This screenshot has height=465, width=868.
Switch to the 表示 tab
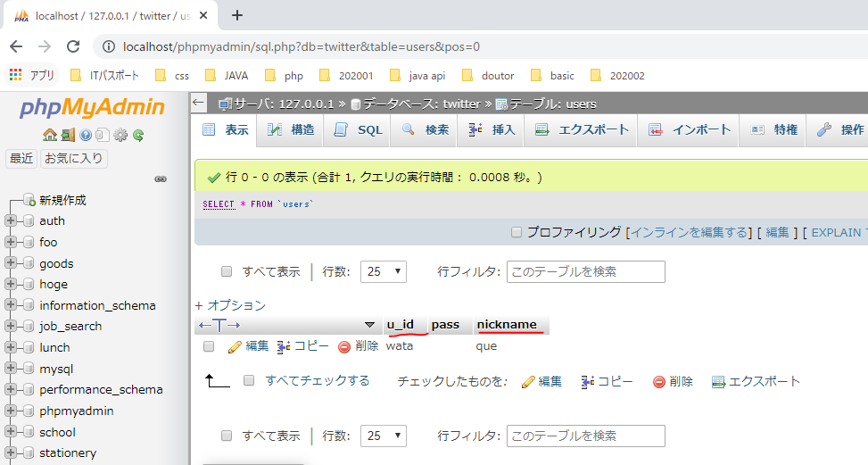click(225, 130)
